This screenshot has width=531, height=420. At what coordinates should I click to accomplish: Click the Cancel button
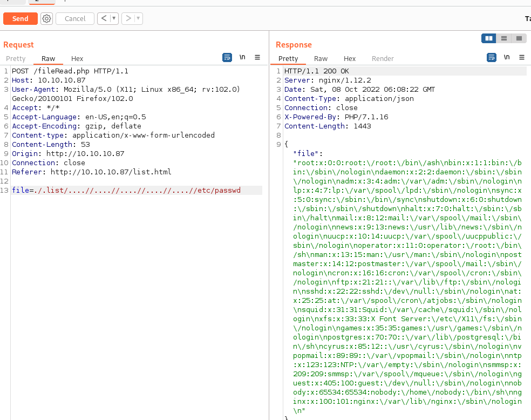75,19
